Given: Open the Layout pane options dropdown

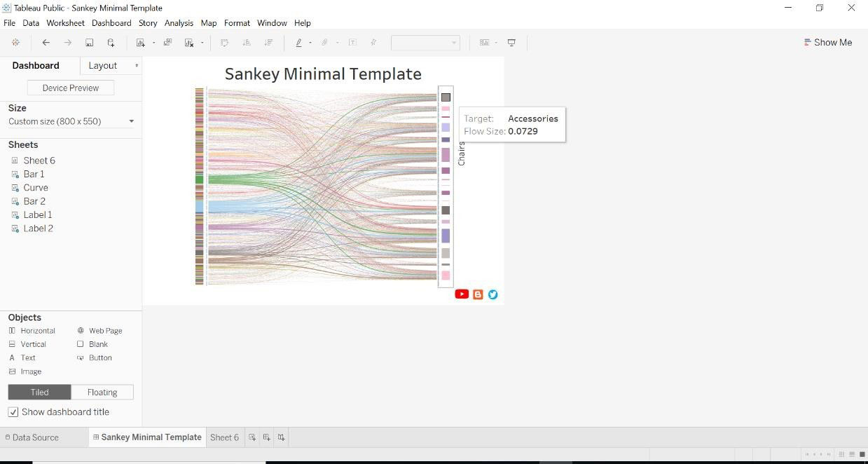Looking at the screenshot, I should tap(137, 65).
